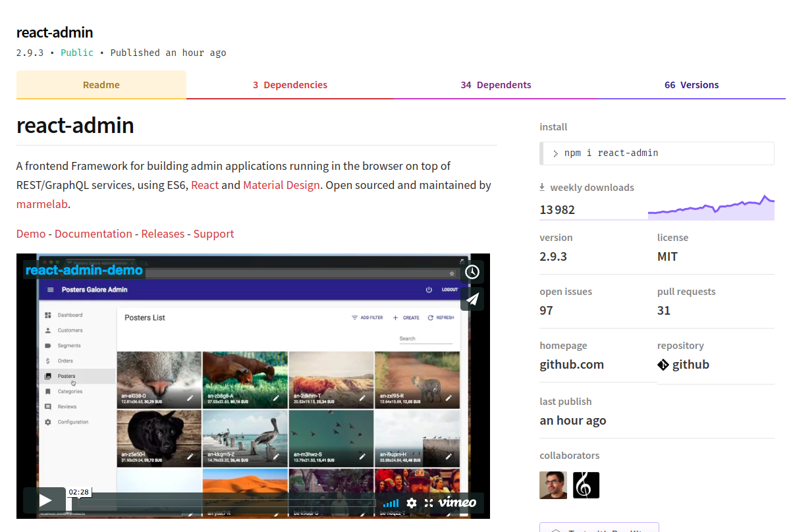Screen dimensions: 793x532
Task: Click the react-admin readme heading
Action: click(75, 125)
